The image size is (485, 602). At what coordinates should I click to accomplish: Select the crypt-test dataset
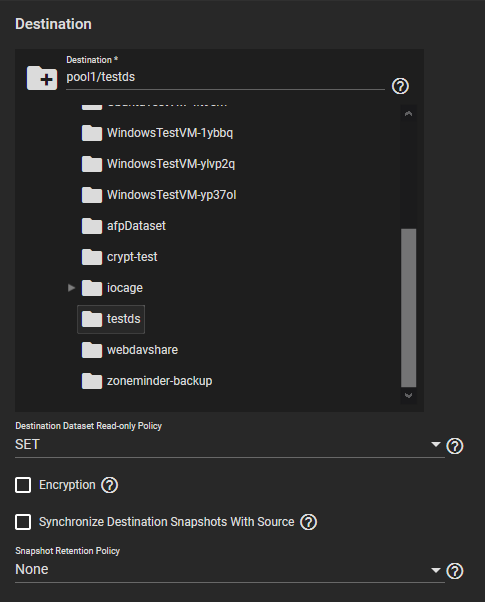pyautogui.click(x=132, y=257)
